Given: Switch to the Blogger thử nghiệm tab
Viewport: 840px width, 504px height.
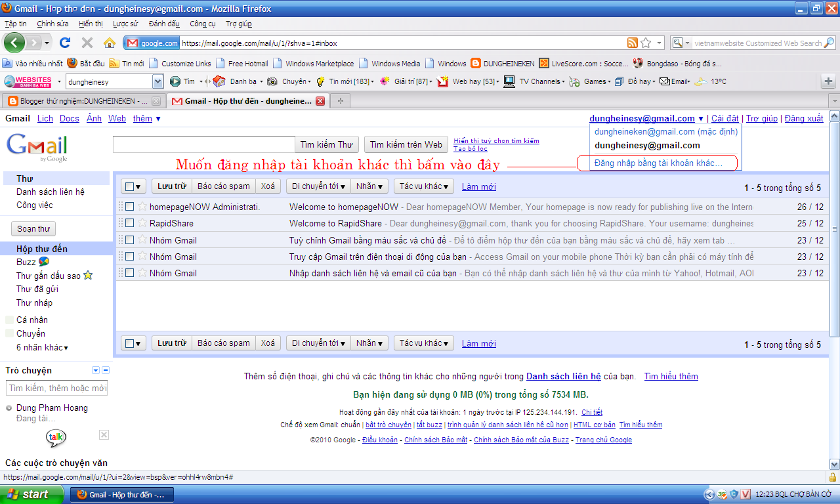Looking at the screenshot, I should (82, 101).
